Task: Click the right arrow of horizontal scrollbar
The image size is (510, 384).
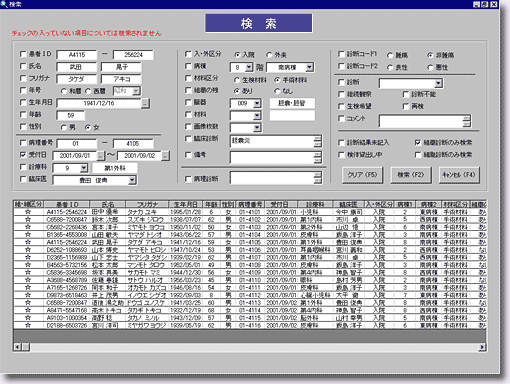Action: (x=482, y=347)
